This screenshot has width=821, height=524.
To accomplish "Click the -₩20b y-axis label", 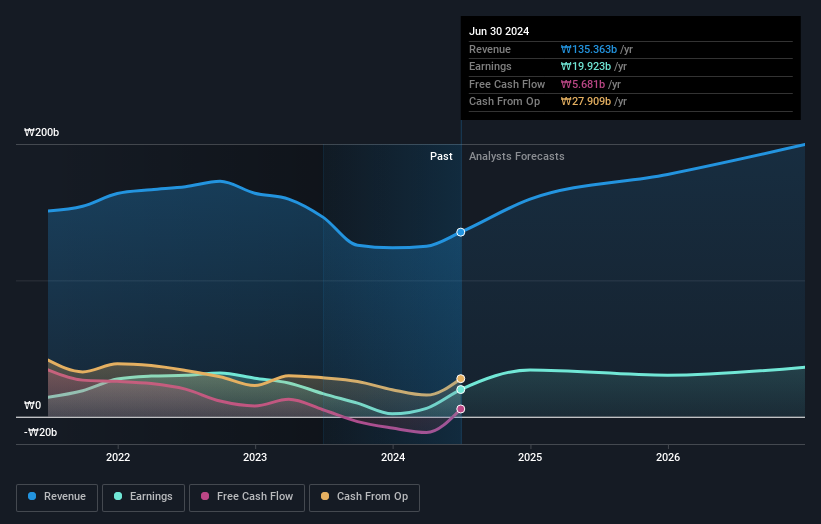I will point(40,432).
